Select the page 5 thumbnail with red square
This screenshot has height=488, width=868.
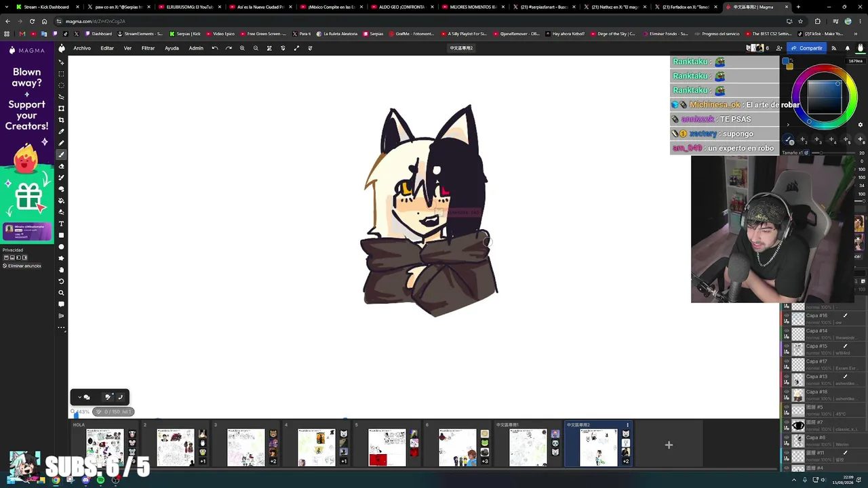pyautogui.click(x=387, y=447)
